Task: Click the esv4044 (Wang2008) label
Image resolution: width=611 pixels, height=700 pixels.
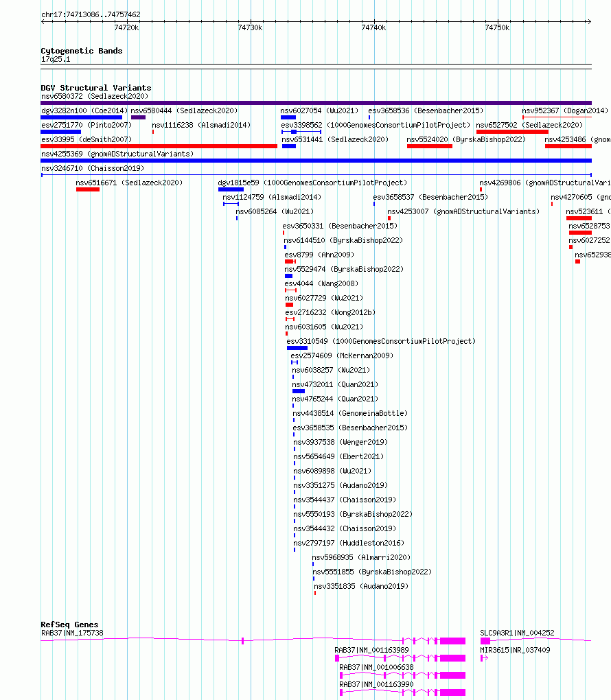Action: (x=321, y=283)
